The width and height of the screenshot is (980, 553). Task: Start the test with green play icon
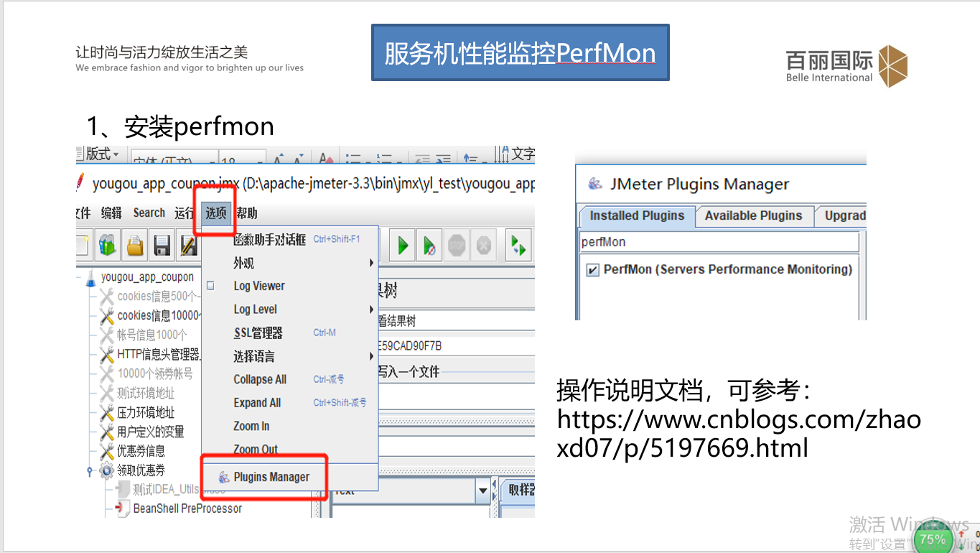403,245
